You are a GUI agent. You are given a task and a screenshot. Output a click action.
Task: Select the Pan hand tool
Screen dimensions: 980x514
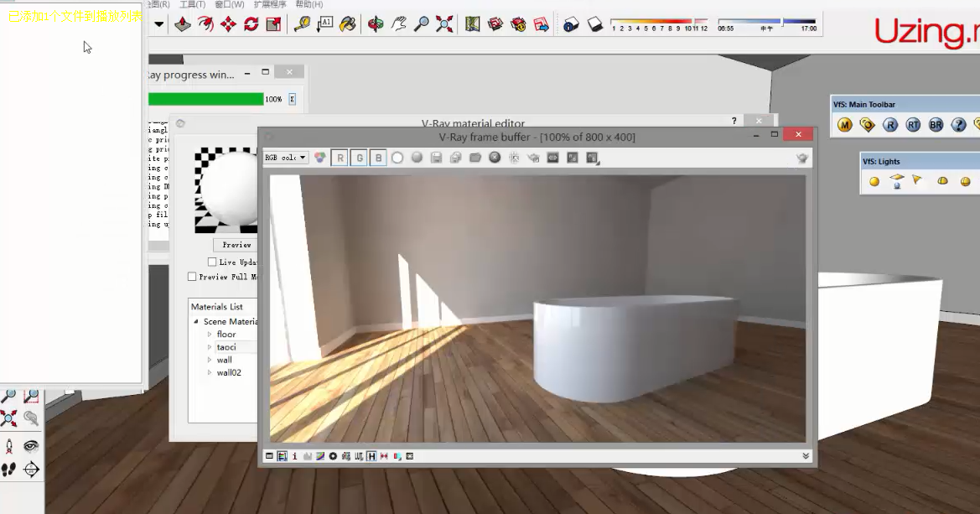click(x=399, y=24)
